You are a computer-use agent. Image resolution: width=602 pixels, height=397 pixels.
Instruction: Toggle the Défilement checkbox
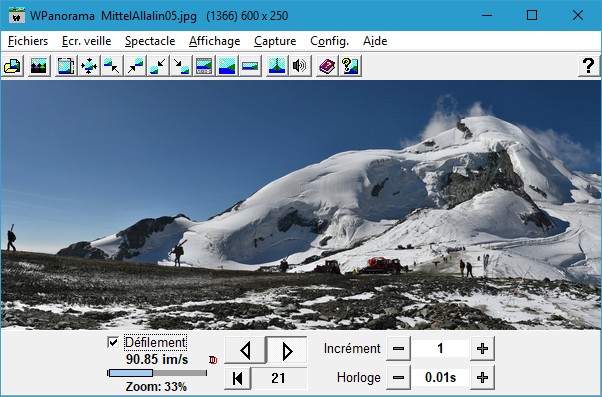point(113,342)
